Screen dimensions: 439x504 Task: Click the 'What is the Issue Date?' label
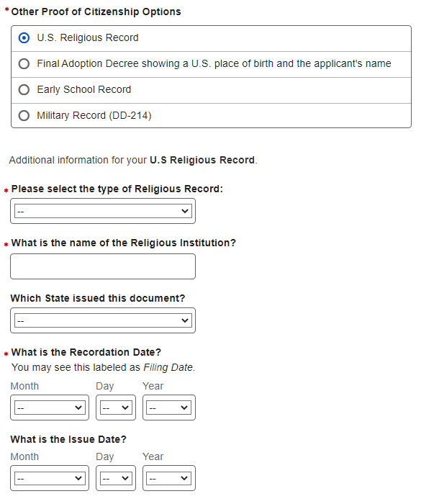tap(68, 439)
